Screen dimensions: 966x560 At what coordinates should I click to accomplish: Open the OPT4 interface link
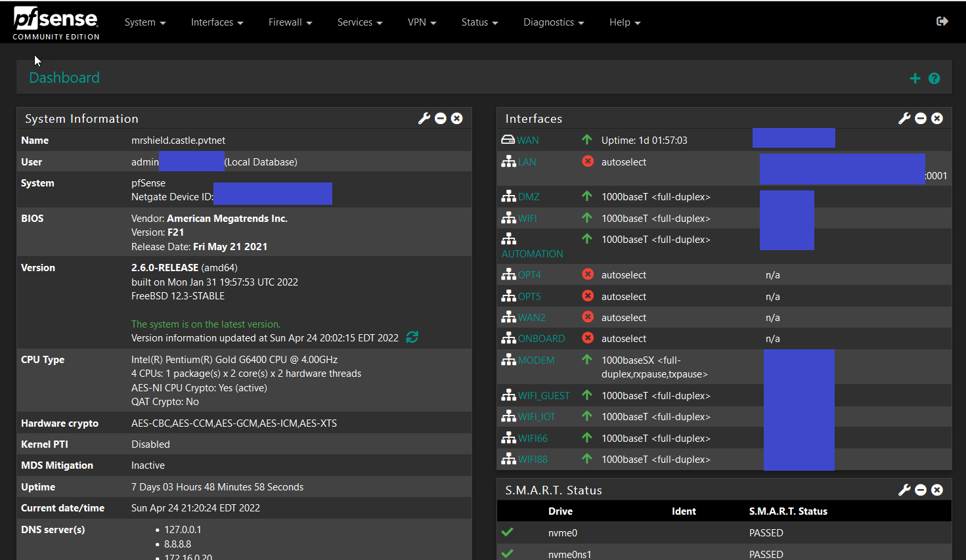[x=529, y=275]
